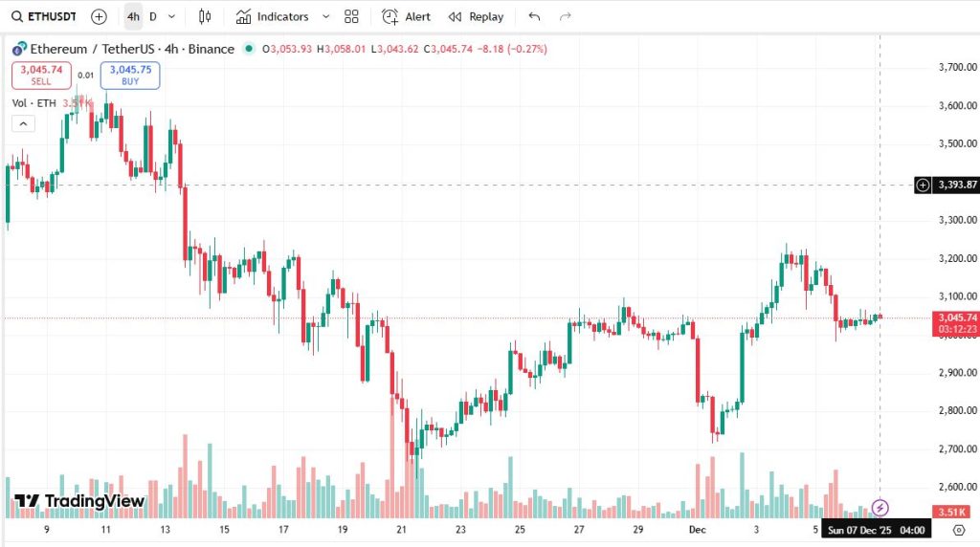Click the SELL price button
The image size is (980, 547).
[41, 75]
